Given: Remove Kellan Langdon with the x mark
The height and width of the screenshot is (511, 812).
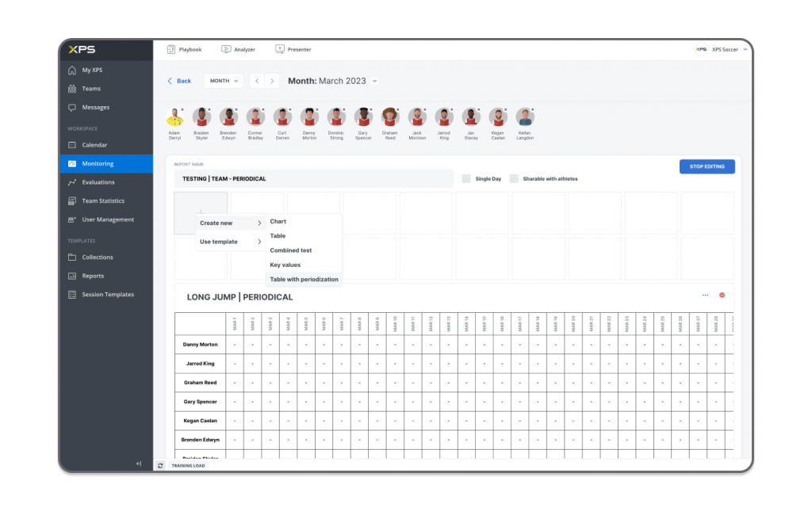Looking at the screenshot, I should pyautogui.click(x=532, y=109).
